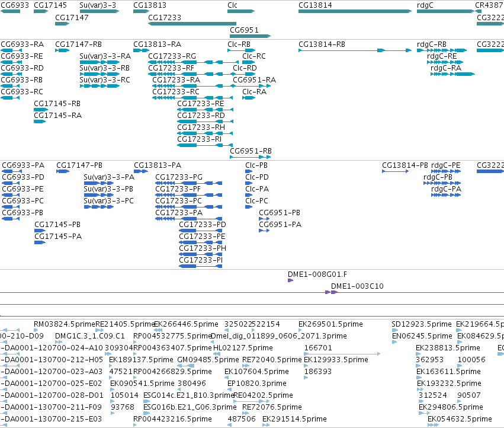Open transcript CG6951-RA label
This screenshot has height=428, width=504.
[x=254, y=80]
